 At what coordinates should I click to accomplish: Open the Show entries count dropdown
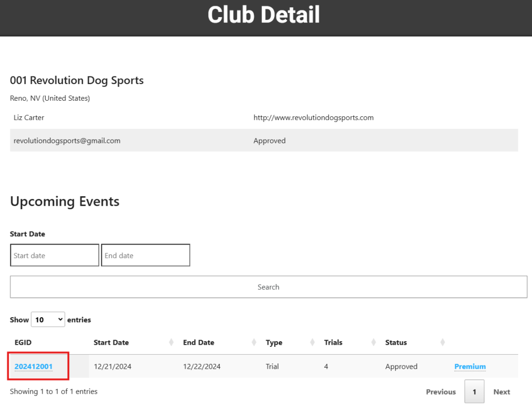[48, 320]
